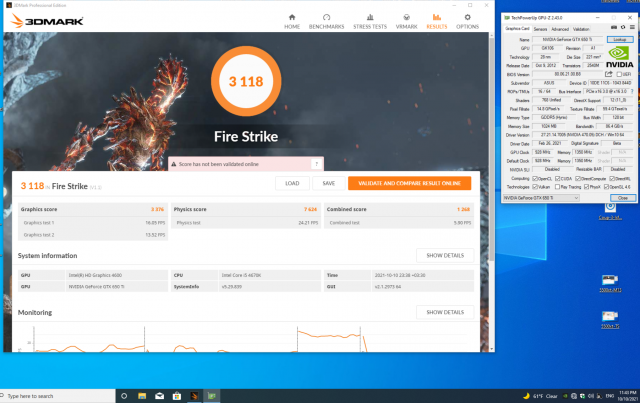Show details for System information
640x403 pixels.
coord(445,256)
